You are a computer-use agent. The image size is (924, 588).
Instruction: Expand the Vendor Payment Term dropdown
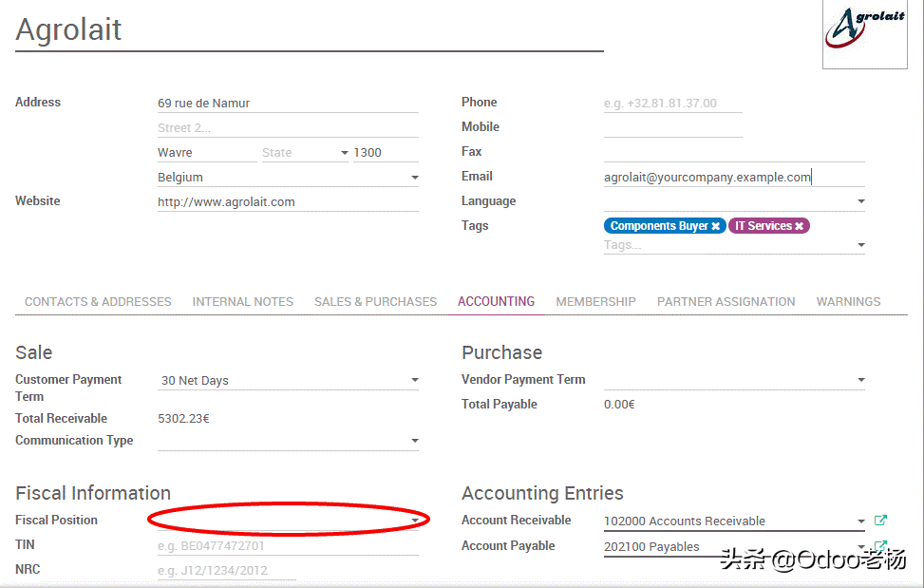coord(861,380)
